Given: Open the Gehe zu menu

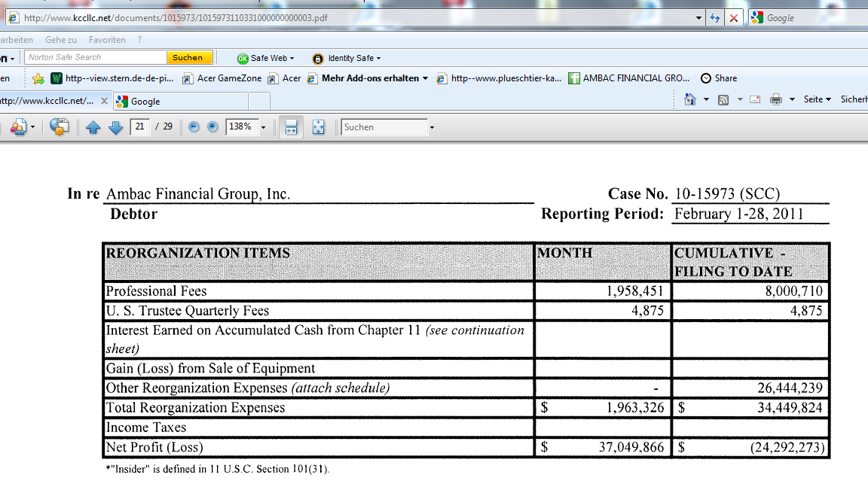Looking at the screenshot, I should click(x=61, y=40).
